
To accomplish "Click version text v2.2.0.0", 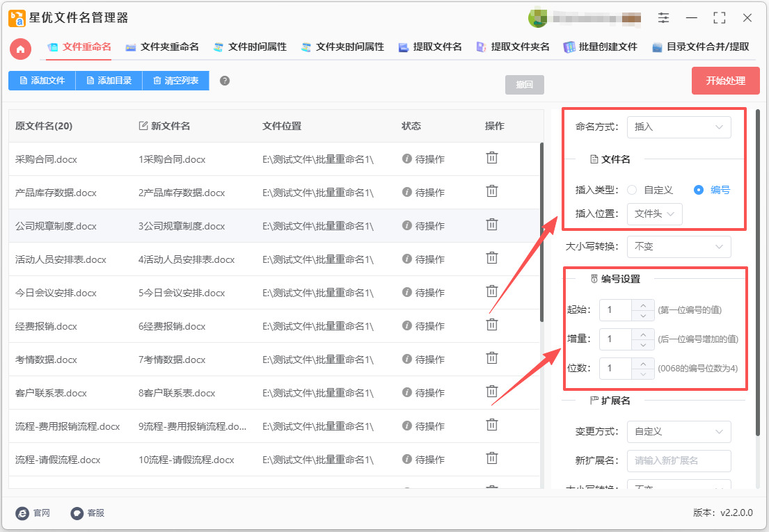I will pos(736,513).
